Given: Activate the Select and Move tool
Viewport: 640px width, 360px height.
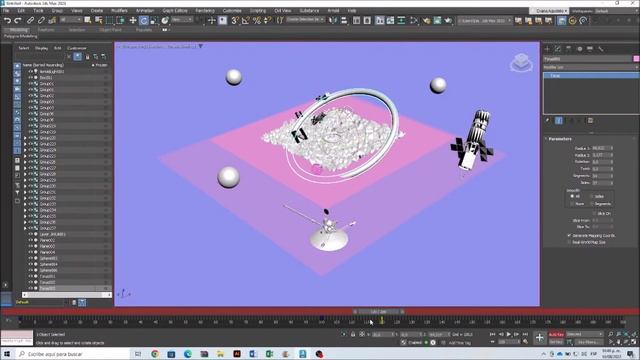Looking at the screenshot, I should pos(133,20).
